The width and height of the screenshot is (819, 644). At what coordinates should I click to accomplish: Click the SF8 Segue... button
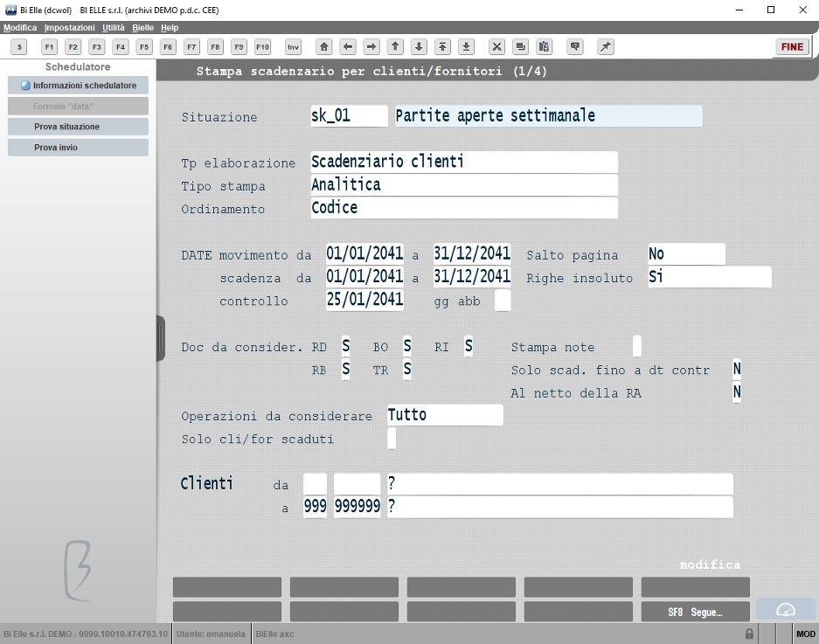pos(695,613)
